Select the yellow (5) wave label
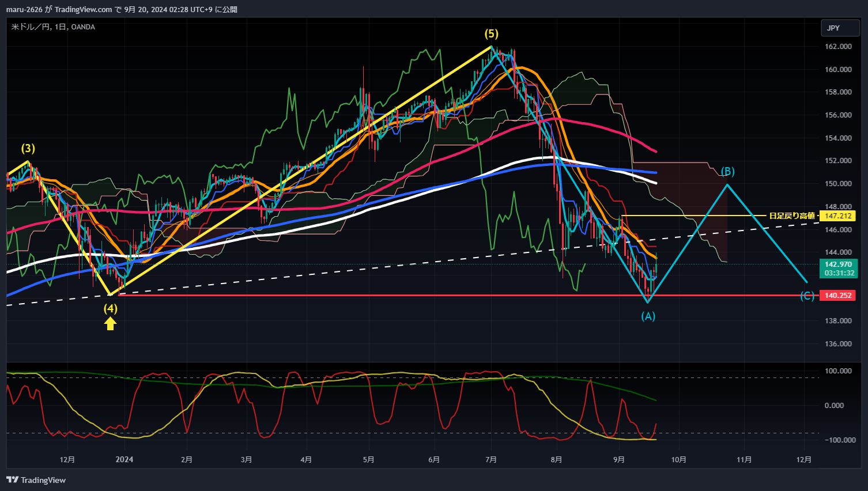 491,34
